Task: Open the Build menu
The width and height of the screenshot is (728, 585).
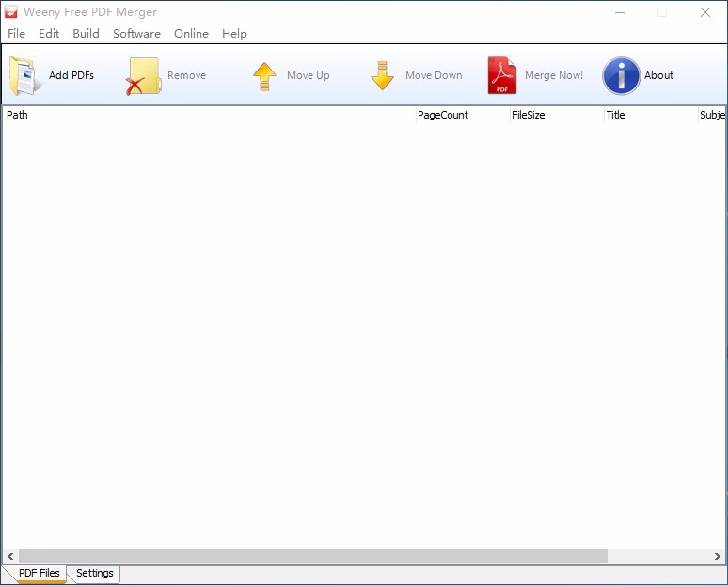Action: pos(86,34)
